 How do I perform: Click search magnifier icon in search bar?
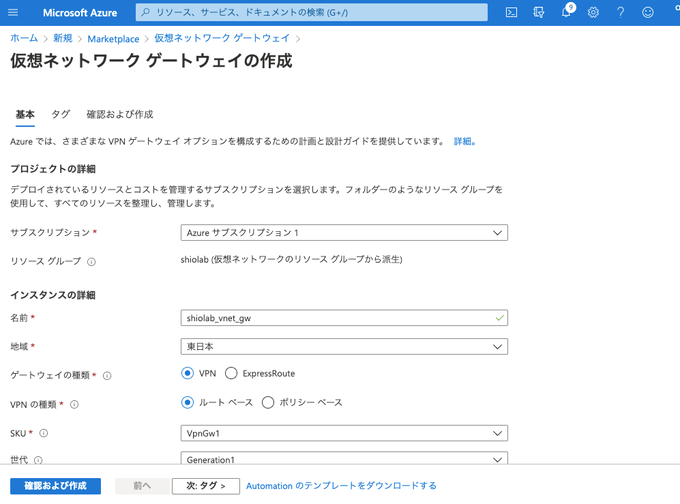click(146, 13)
